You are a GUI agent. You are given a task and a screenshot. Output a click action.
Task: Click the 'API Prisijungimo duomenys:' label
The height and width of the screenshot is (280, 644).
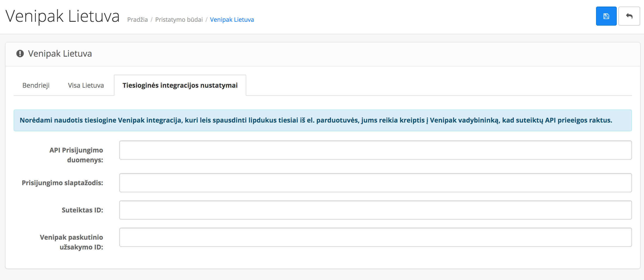click(x=76, y=155)
